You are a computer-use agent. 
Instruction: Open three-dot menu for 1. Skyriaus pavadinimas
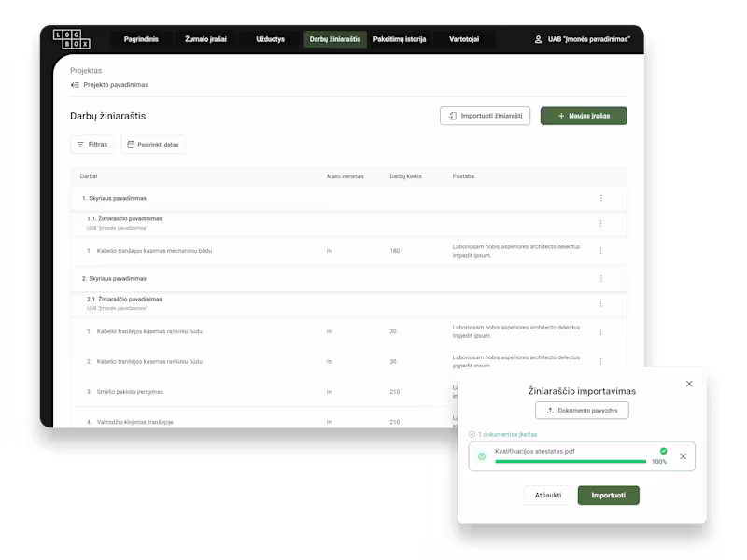pyautogui.click(x=600, y=198)
